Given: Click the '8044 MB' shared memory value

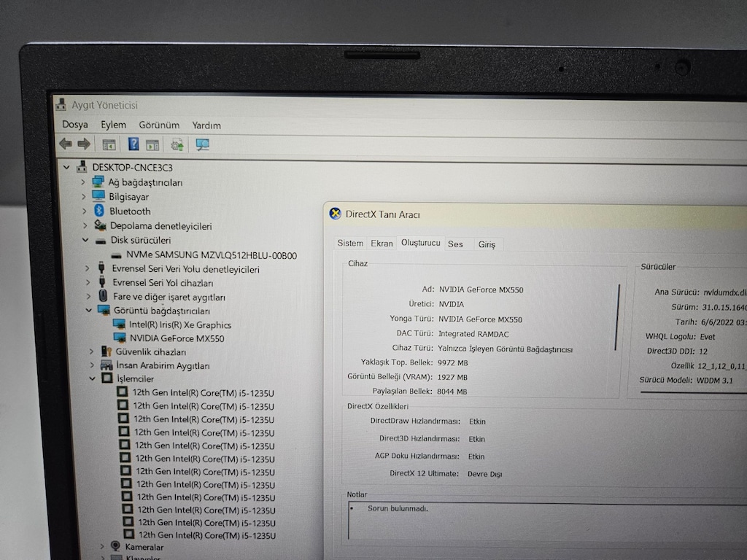Looking at the screenshot, I should pyautogui.click(x=452, y=392).
